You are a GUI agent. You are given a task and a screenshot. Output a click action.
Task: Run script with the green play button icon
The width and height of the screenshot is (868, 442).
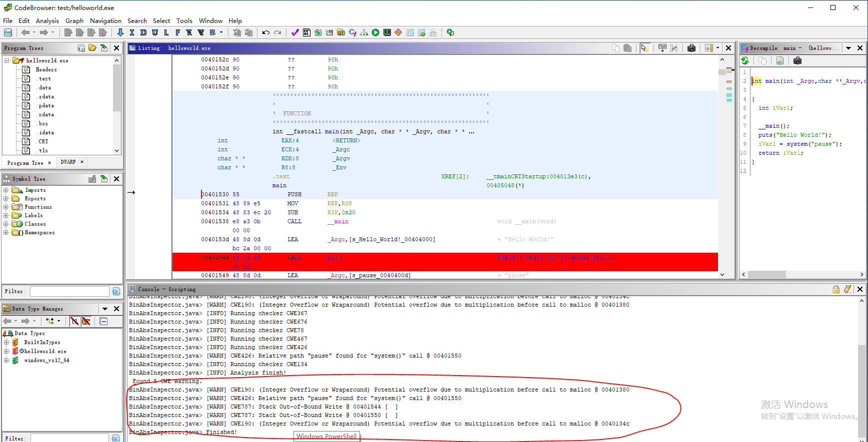[x=375, y=32]
